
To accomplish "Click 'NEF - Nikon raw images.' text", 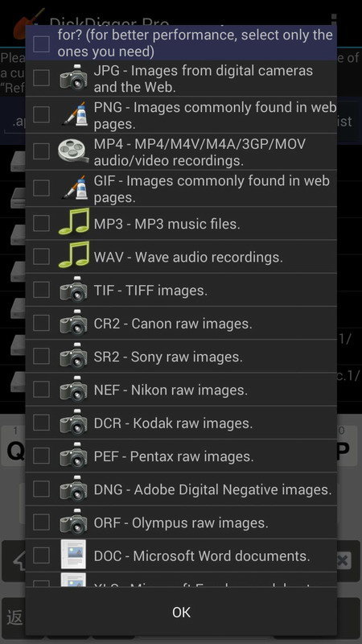I will point(171,390).
